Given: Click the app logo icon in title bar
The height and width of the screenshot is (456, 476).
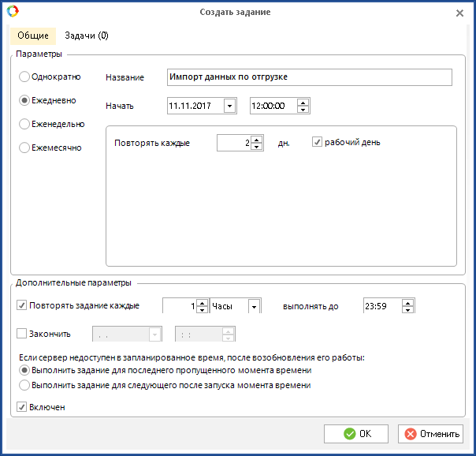Looking at the screenshot, I should [x=11, y=12].
